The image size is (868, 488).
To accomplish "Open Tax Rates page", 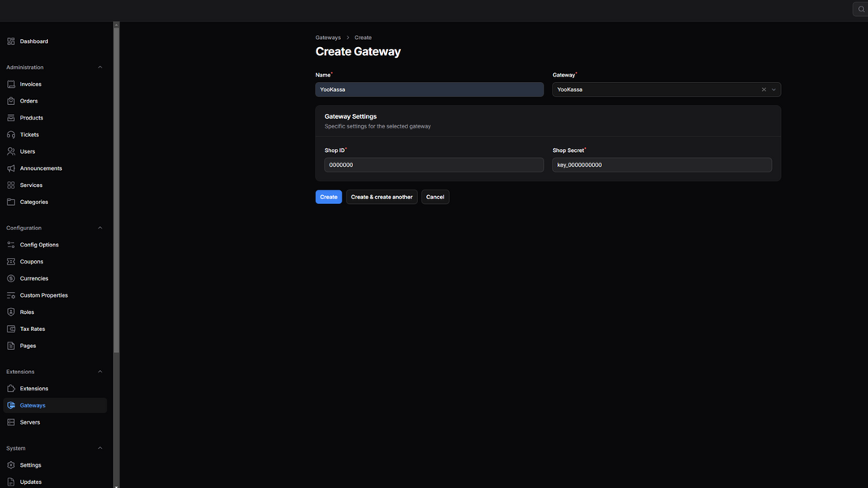I will click(x=55, y=329).
